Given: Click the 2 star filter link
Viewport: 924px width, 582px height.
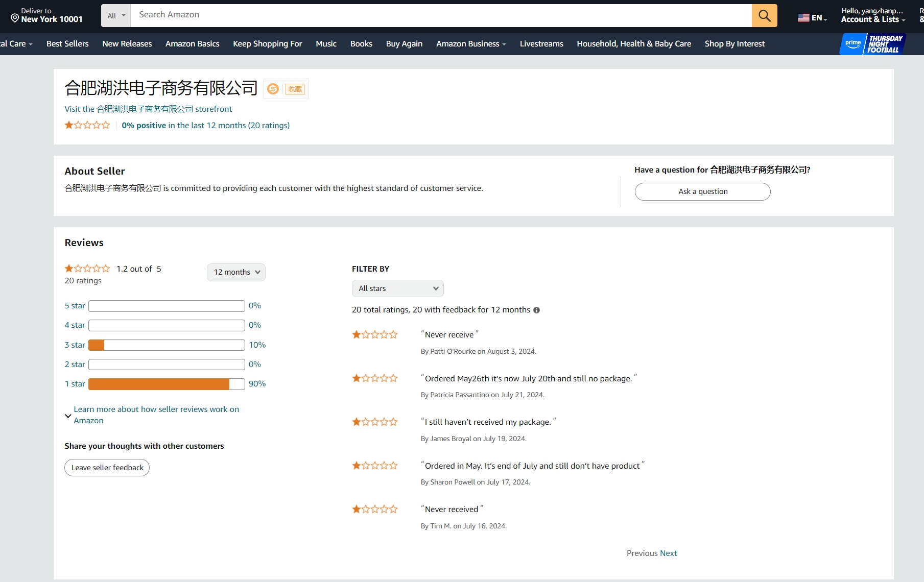Looking at the screenshot, I should coord(75,365).
